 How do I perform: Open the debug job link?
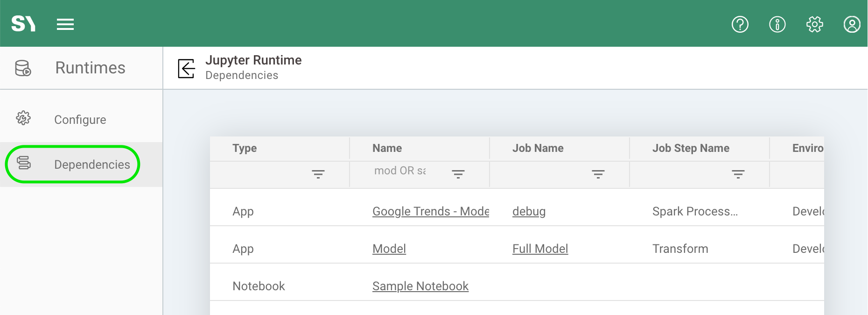coord(529,211)
